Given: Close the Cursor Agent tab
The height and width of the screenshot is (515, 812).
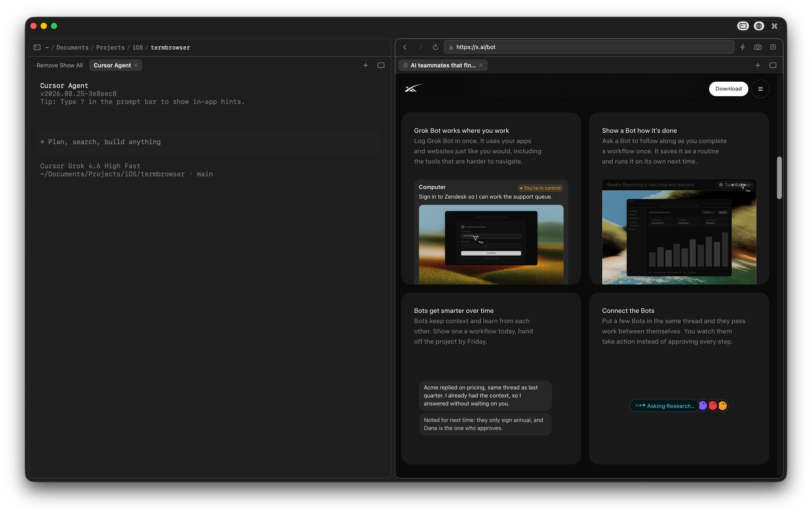Looking at the screenshot, I should tap(135, 65).
